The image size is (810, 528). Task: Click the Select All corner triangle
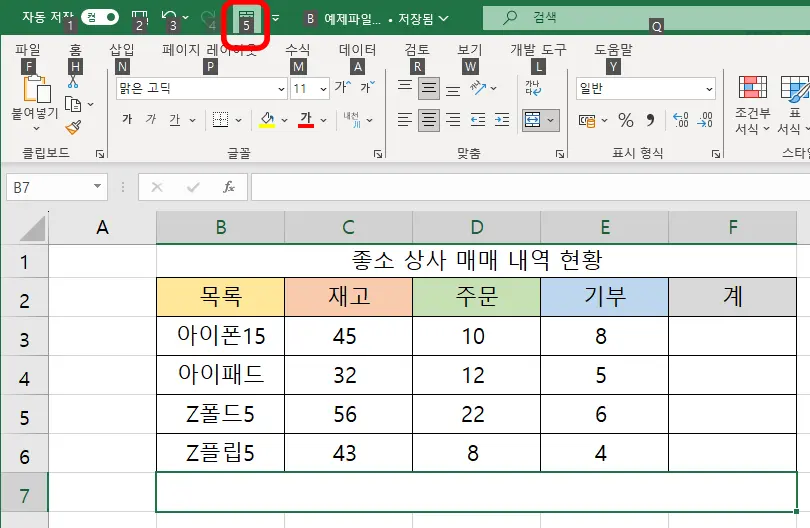tap(33, 228)
